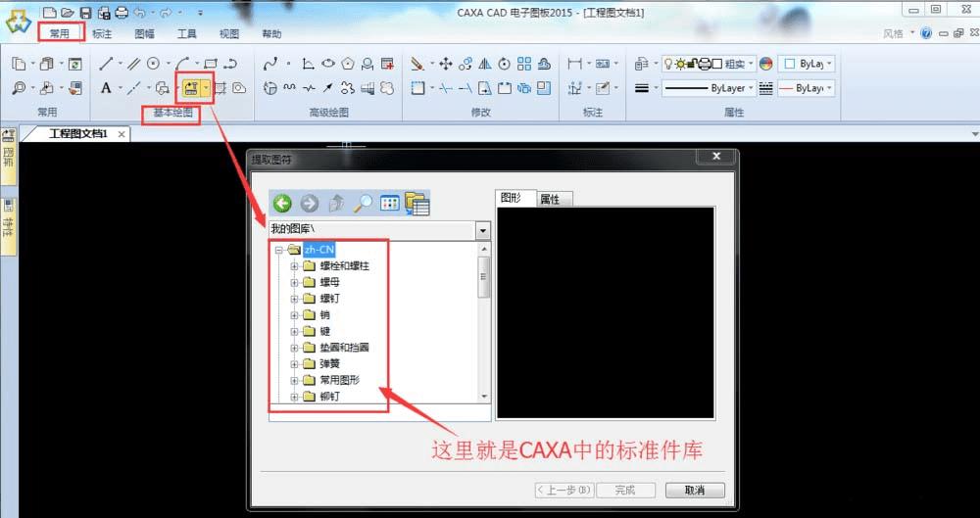Toggle the layer printer icon
Image resolution: width=980 pixels, height=518 pixels.
[705, 63]
